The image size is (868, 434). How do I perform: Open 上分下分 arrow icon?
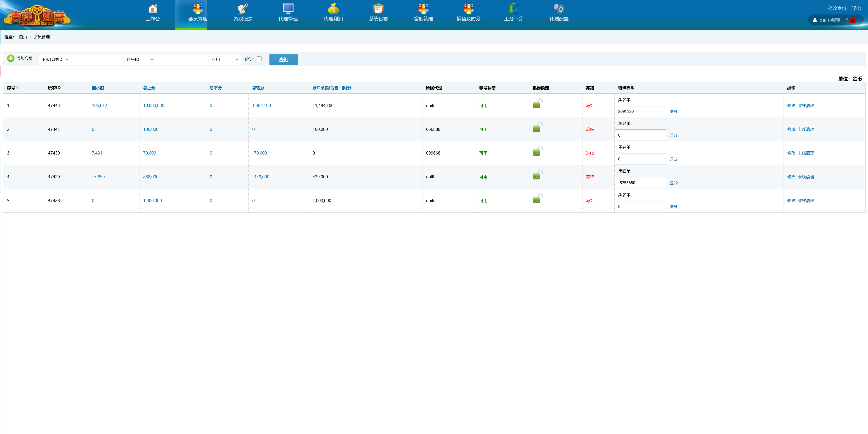pyautogui.click(x=514, y=8)
